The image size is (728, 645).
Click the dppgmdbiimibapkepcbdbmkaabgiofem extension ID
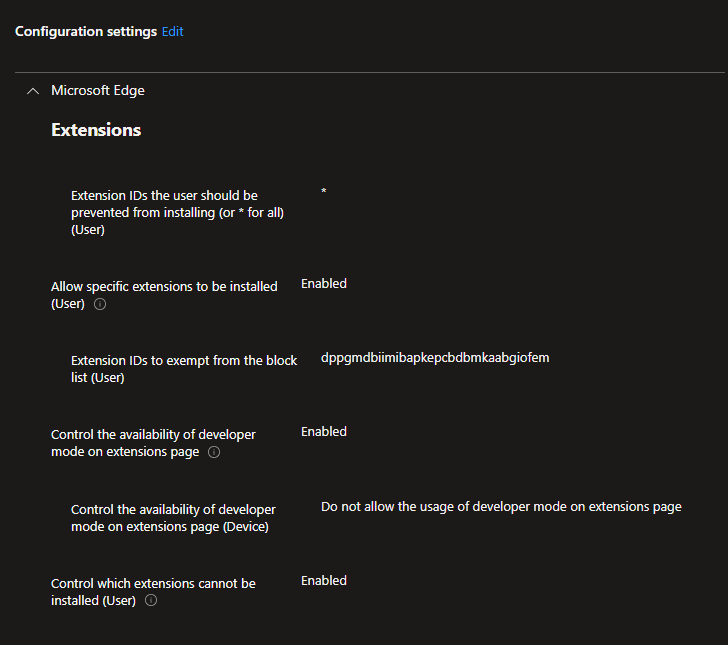coord(435,358)
